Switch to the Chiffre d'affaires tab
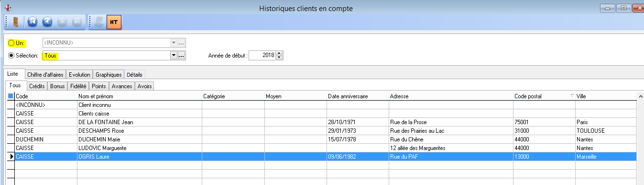644x185 pixels. [45, 75]
